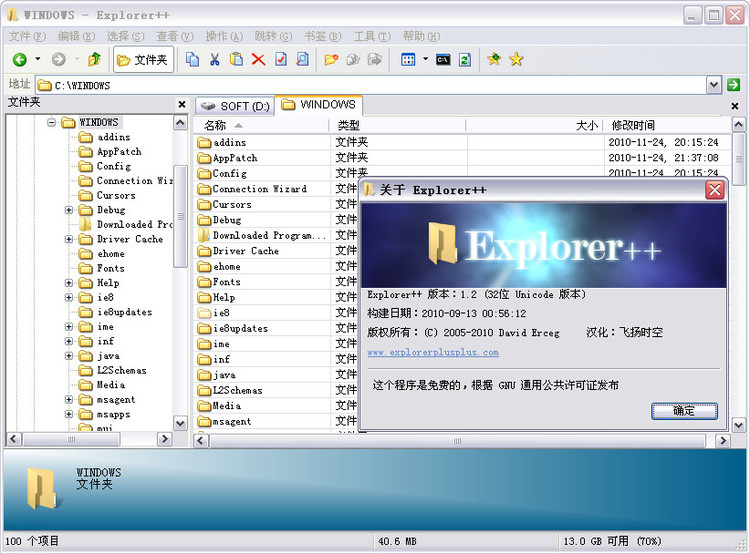
Task: Open the 书签 (B) menu
Action: (x=323, y=36)
